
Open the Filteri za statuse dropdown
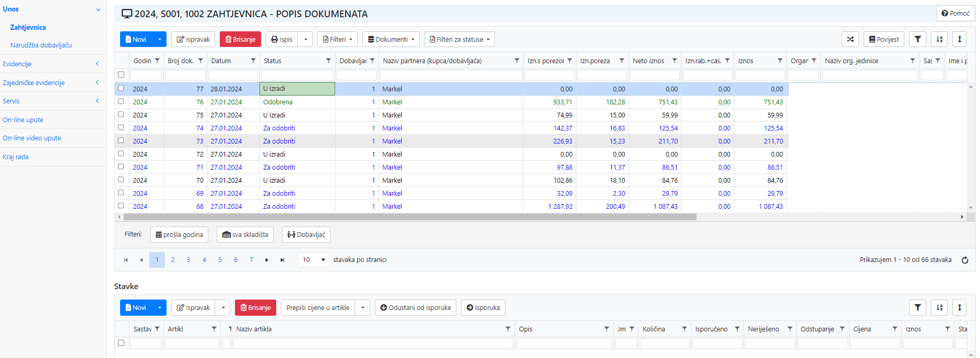click(459, 39)
